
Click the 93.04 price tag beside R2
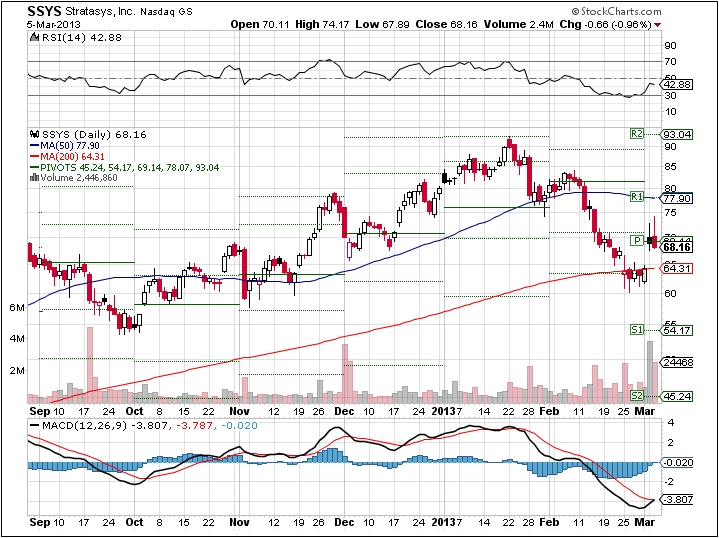[x=678, y=135]
